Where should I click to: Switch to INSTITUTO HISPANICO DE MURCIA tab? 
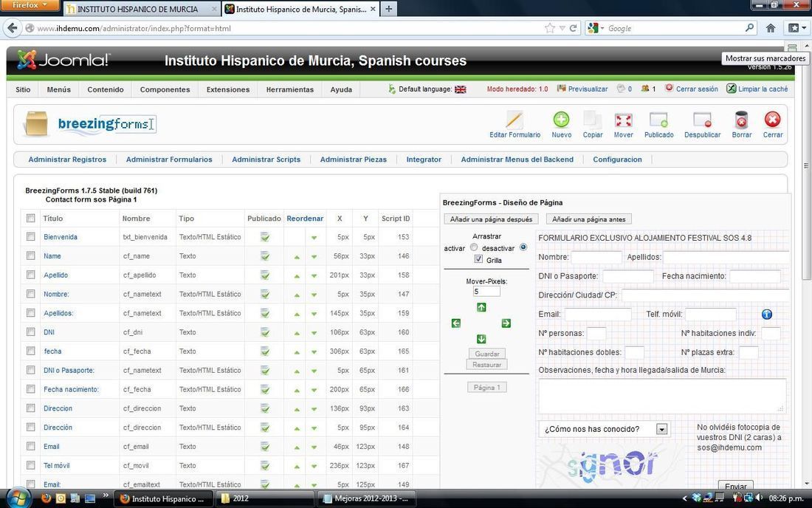click(x=142, y=9)
